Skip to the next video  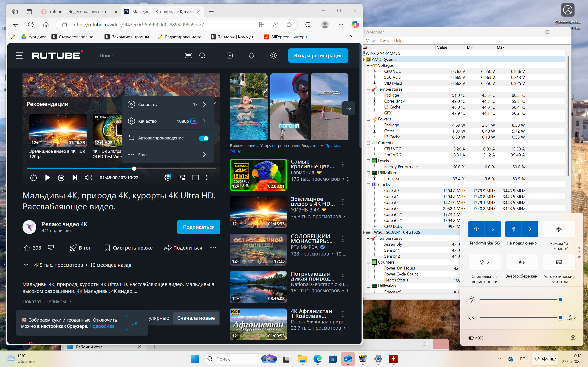pos(75,178)
